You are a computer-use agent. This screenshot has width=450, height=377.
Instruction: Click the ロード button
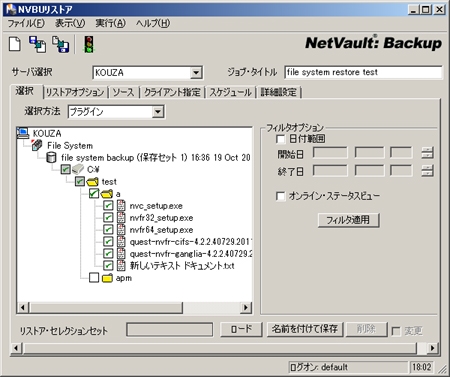(x=241, y=330)
